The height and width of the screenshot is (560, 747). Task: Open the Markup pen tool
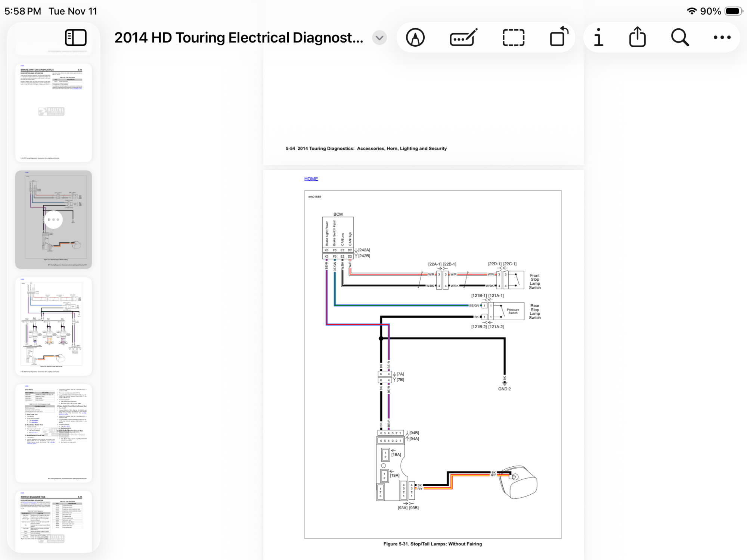[x=415, y=38]
